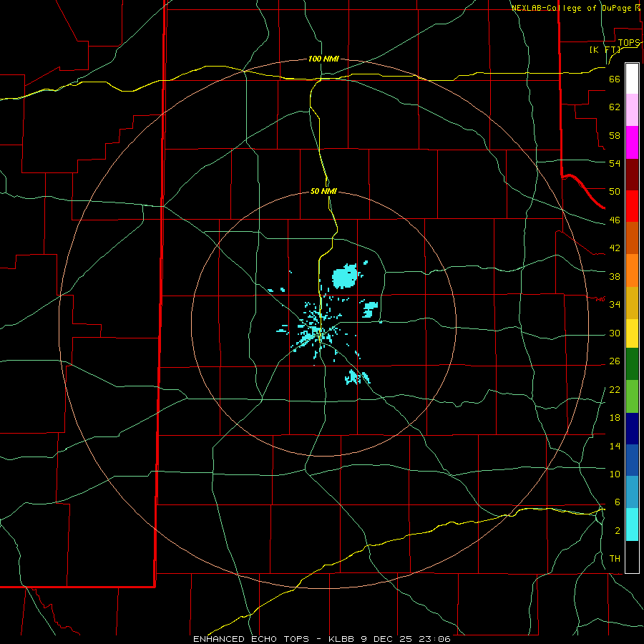Click the dark orange 46 kft swatch

632,238
